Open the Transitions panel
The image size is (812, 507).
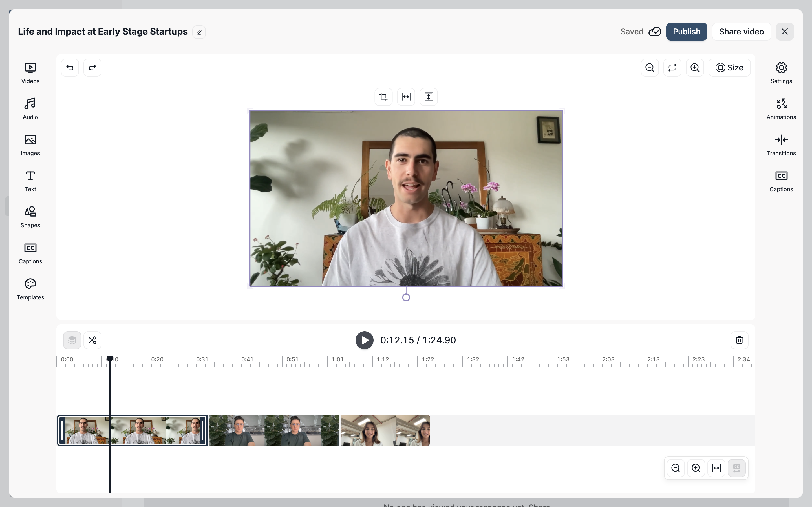(781, 145)
